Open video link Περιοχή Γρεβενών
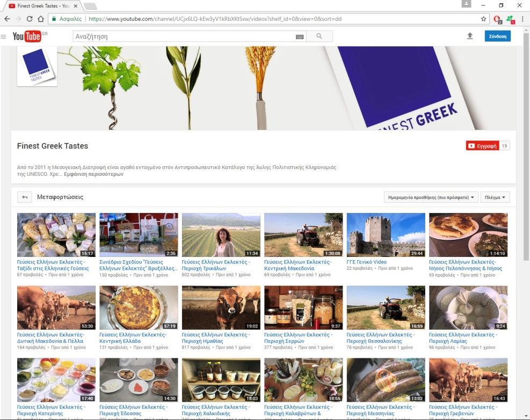 pos(463,410)
